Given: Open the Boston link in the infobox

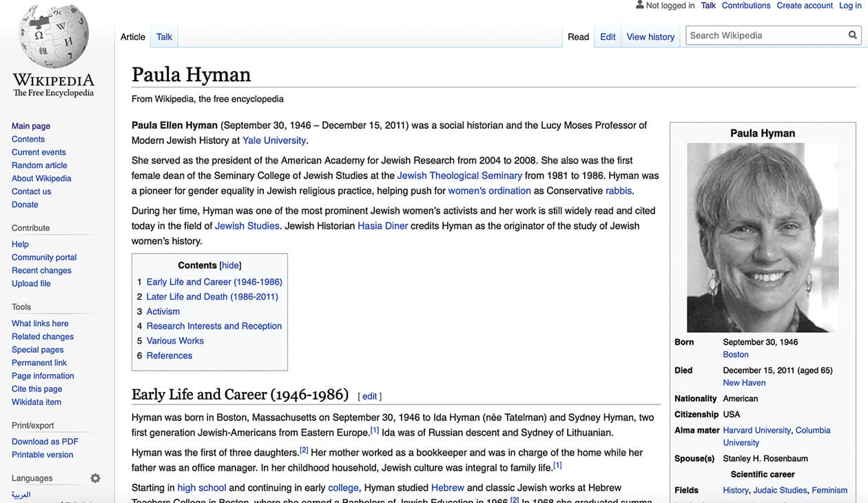Looking at the screenshot, I should pyautogui.click(x=735, y=354).
